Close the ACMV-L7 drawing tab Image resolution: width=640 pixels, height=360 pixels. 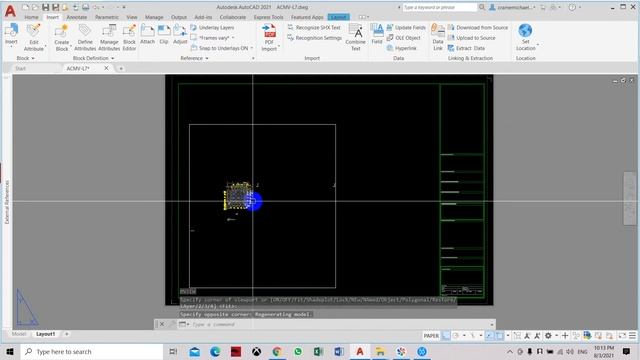coord(106,68)
